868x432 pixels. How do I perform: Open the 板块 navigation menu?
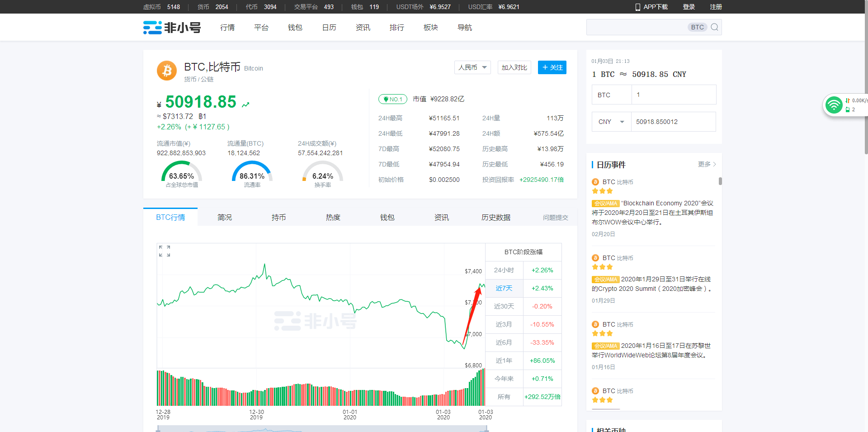[431, 28]
